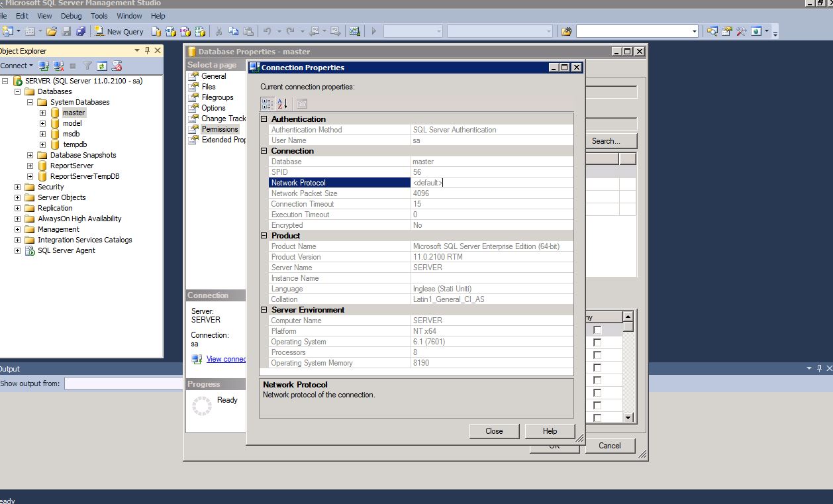Click the Undo toolbar icon
This screenshot has width=833, height=504.
click(x=267, y=31)
